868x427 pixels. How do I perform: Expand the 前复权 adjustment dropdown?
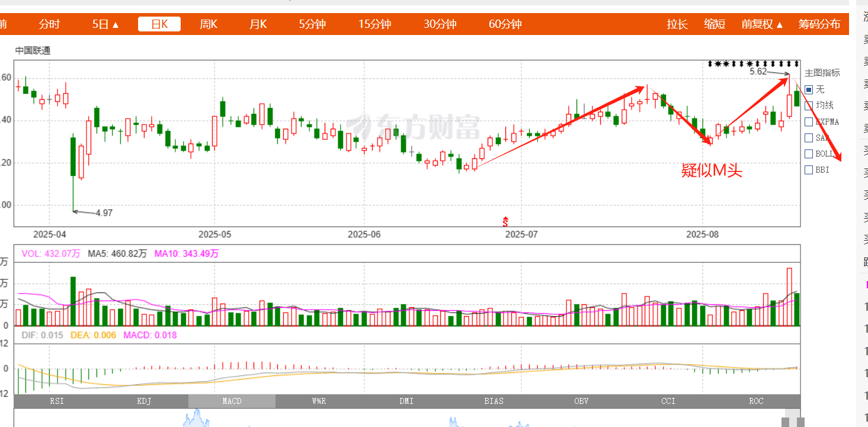(x=763, y=24)
